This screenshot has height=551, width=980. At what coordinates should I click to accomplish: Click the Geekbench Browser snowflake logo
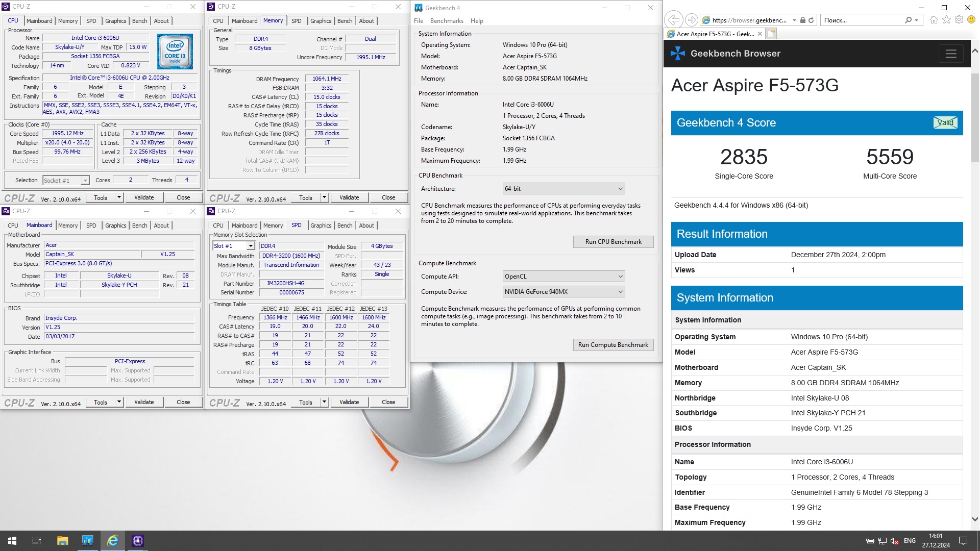678,53
